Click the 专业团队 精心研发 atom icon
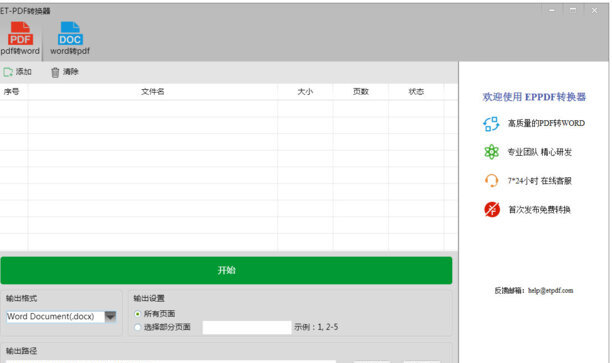The image size is (612, 363). (491, 152)
